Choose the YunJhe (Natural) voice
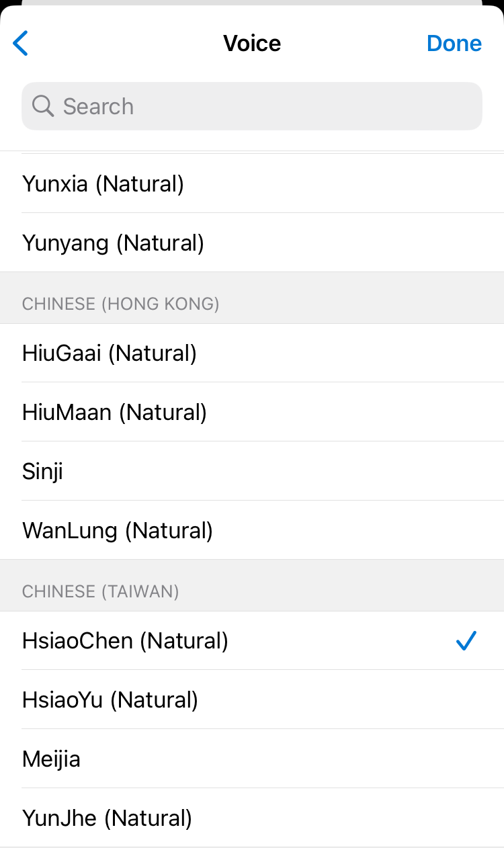The image size is (504, 848). click(x=107, y=818)
